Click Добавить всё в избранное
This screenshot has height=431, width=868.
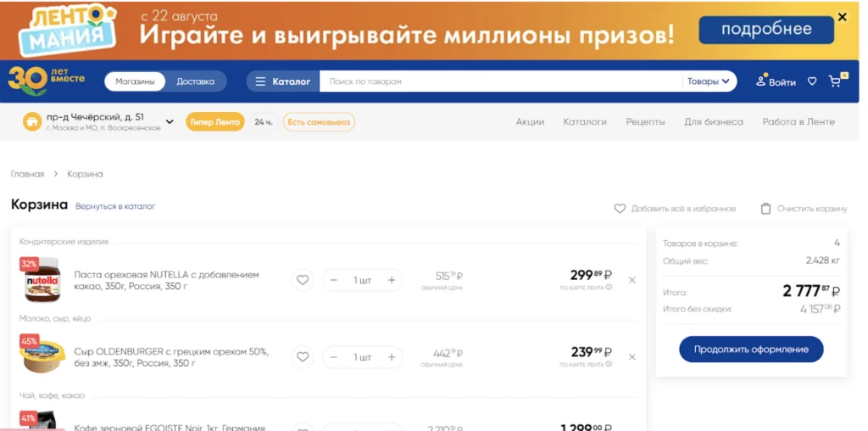676,209
